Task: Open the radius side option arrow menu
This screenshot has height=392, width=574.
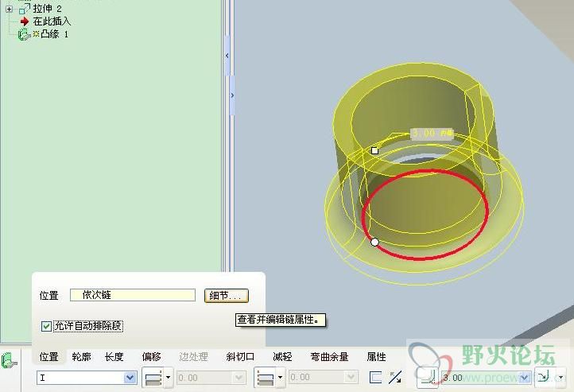Action: click(560, 377)
